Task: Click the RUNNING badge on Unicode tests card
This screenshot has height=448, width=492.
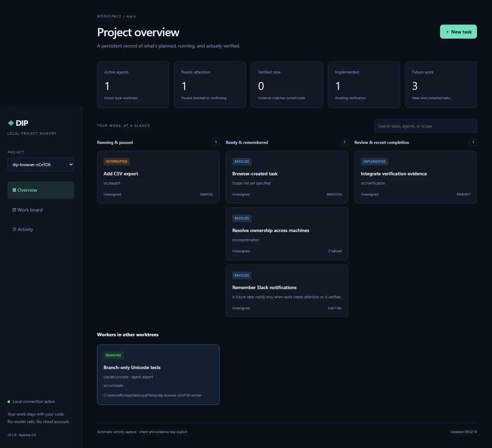Action: pyautogui.click(x=113, y=355)
